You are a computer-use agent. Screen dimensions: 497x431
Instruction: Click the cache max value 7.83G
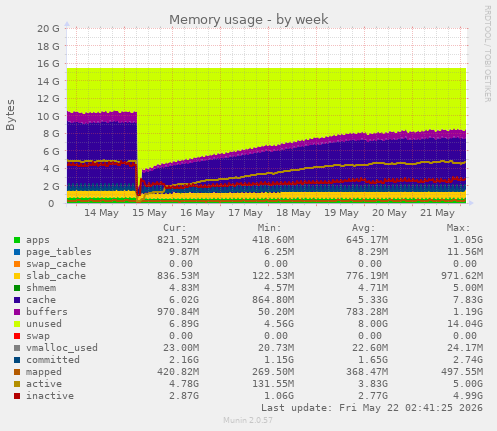[x=468, y=300]
